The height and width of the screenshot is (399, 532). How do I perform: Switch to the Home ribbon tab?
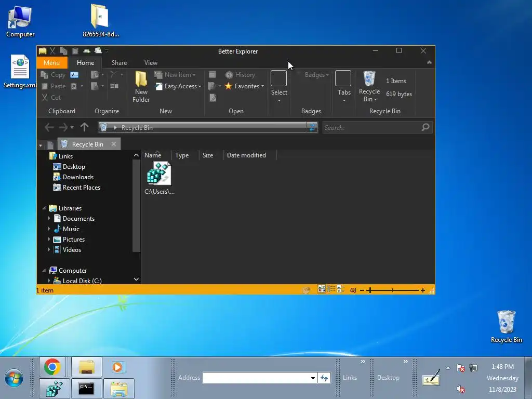[86, 63]
